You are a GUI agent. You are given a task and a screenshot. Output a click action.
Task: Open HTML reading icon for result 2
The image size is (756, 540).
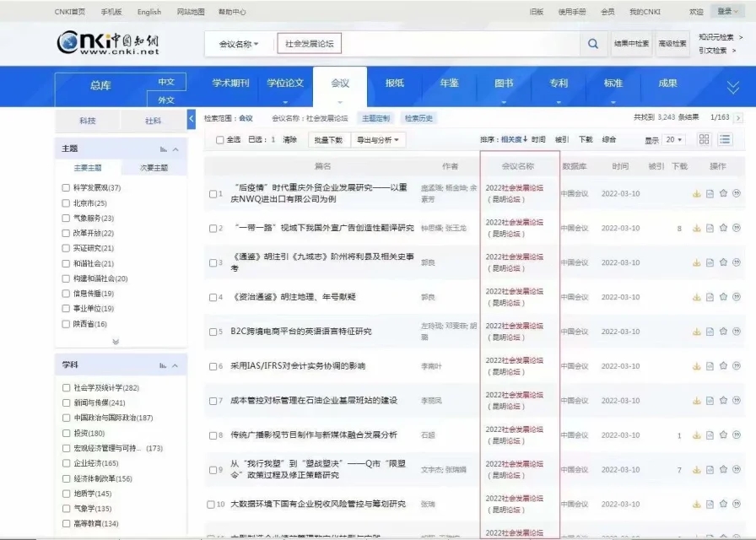coord(710,228)
